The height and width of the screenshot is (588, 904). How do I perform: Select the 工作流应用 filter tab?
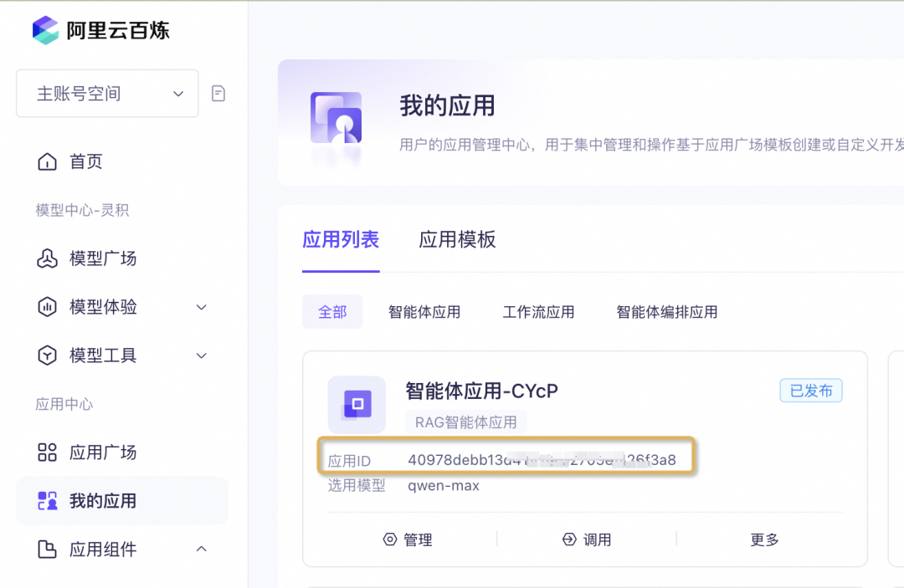(538, 311)
